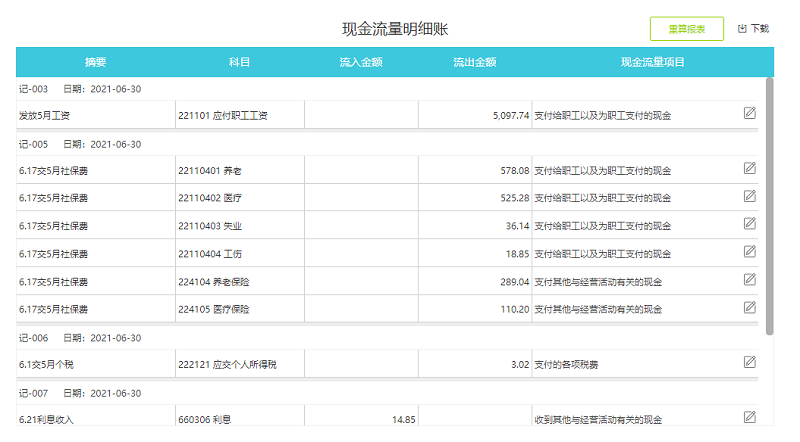Screen dimensions: 800x442
Task: Click the 22110402 医疗 account cell
Action: [240, 198]
